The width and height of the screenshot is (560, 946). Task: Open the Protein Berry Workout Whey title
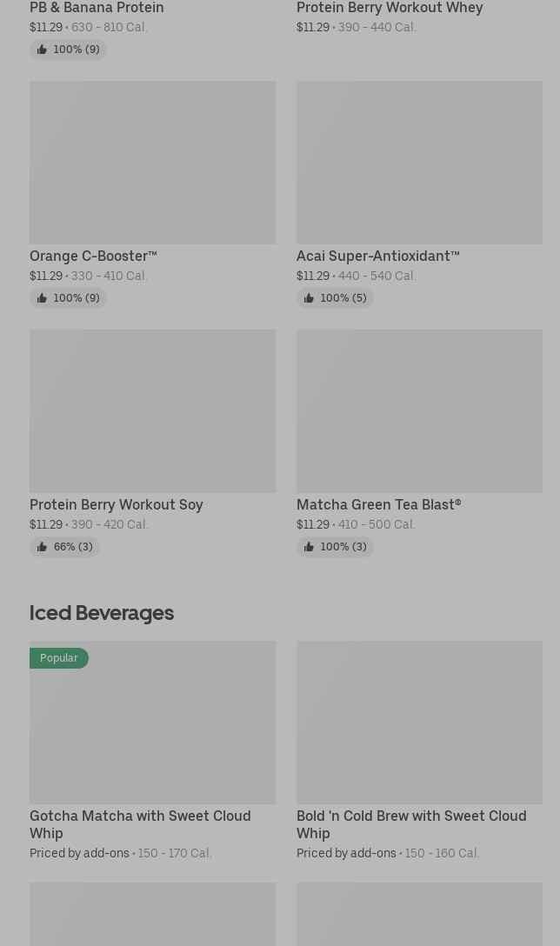point(390,8)
